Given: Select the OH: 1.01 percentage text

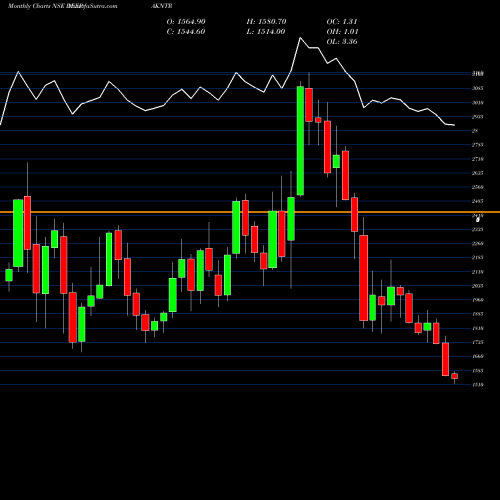Looking at the screenshot, I should [x=342, y=32].
